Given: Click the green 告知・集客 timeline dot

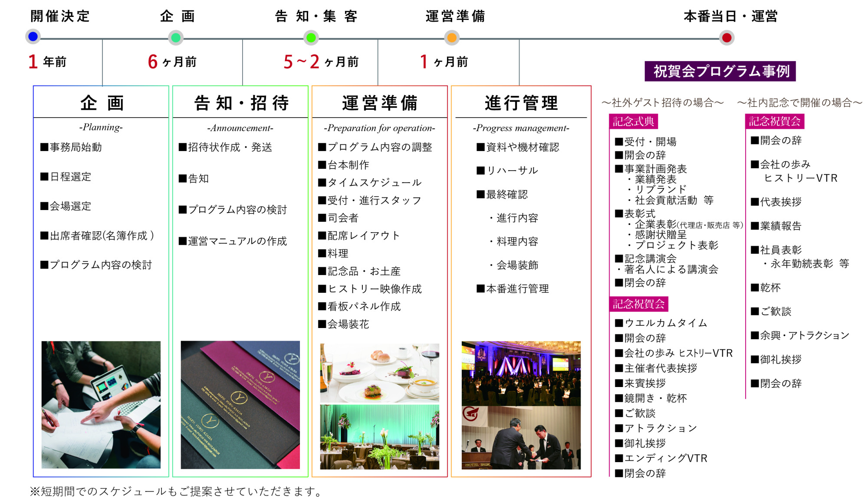Looking at the screenshot, I should 311,38.
